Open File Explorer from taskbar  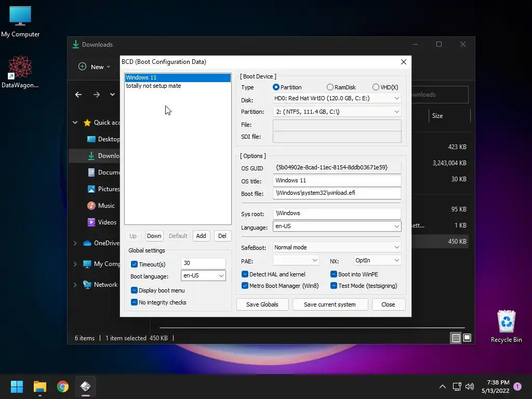39,387
